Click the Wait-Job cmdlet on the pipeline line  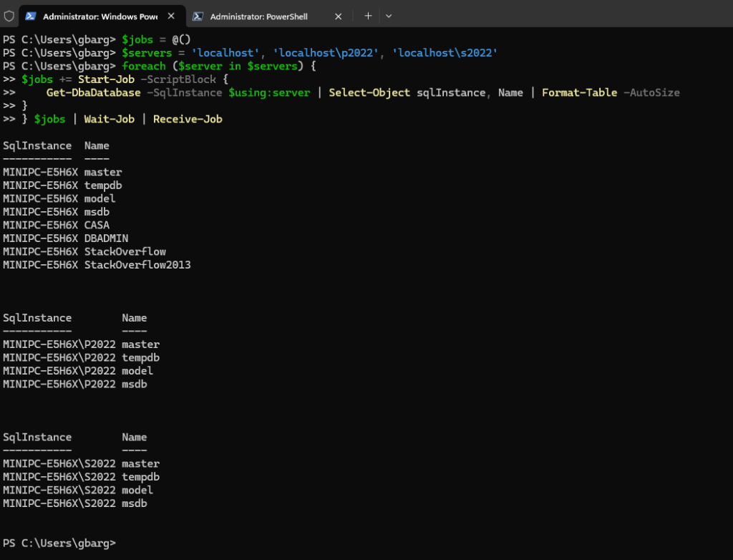tap(109, 119)
